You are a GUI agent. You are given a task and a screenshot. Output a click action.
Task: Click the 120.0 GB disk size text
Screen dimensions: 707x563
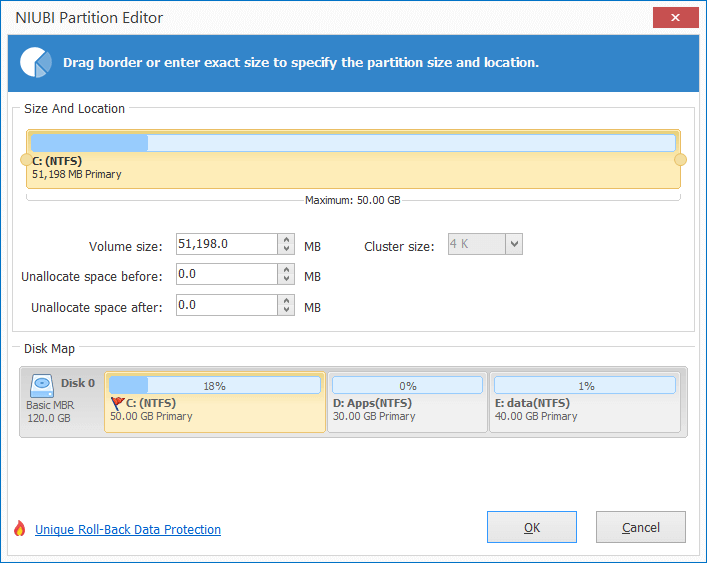pos(49,418)
